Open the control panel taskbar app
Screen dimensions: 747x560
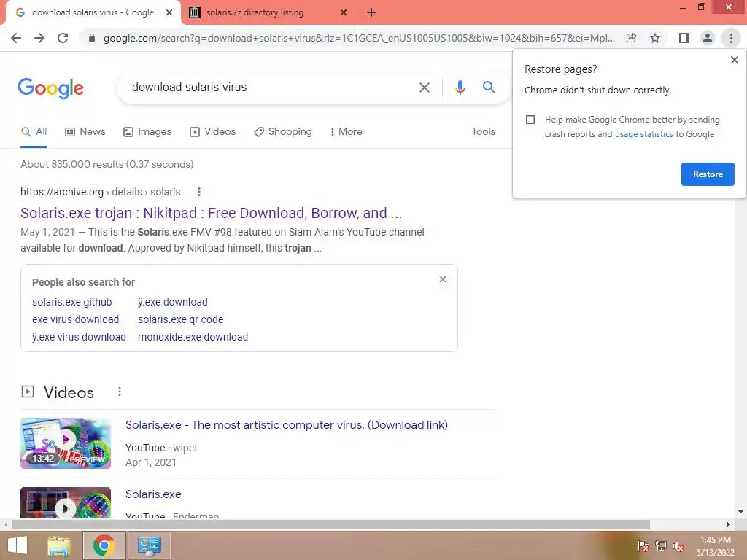(x=149, y=545)
